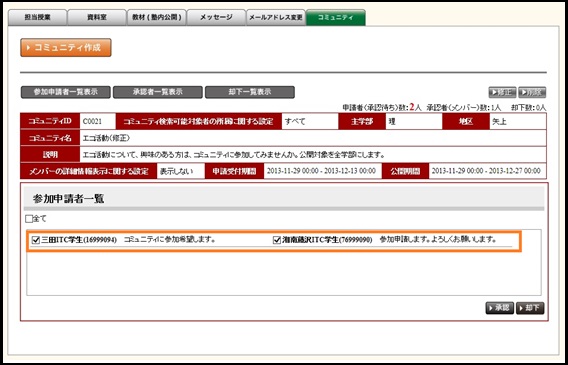Click the 削除 delete button
The image size is (568, 365).
(x=532, y=92)
